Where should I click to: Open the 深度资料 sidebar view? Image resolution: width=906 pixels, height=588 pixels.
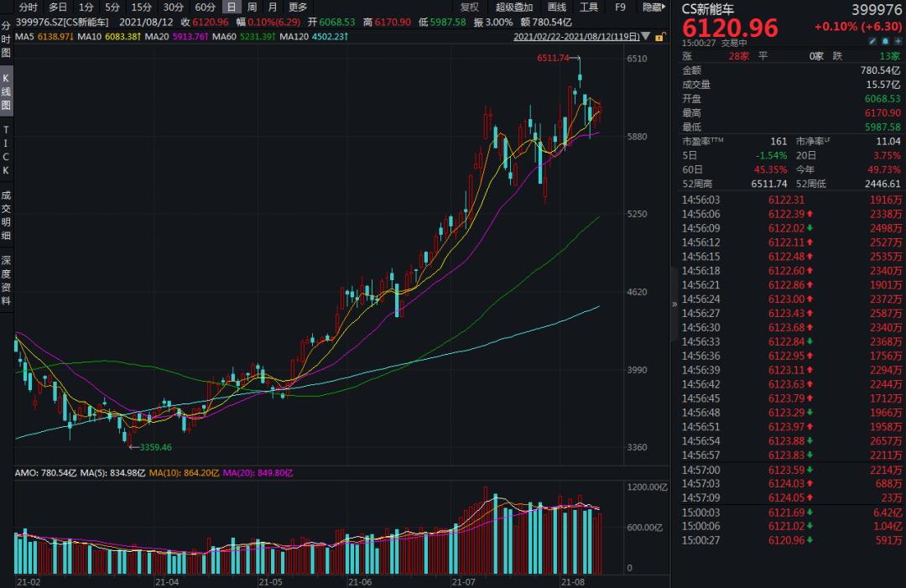[x=6, y=280]
